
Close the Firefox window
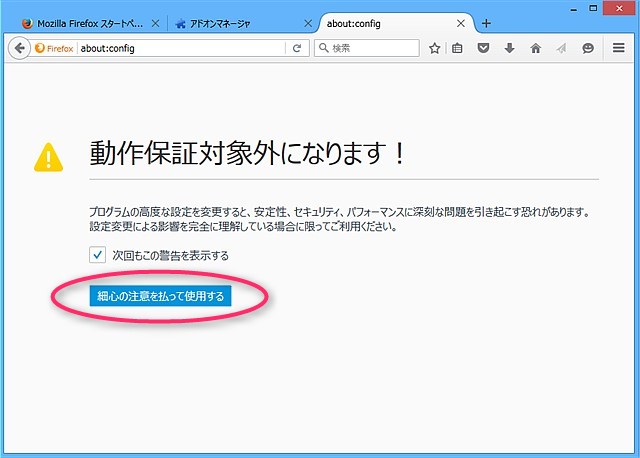(x=619, y=8)
